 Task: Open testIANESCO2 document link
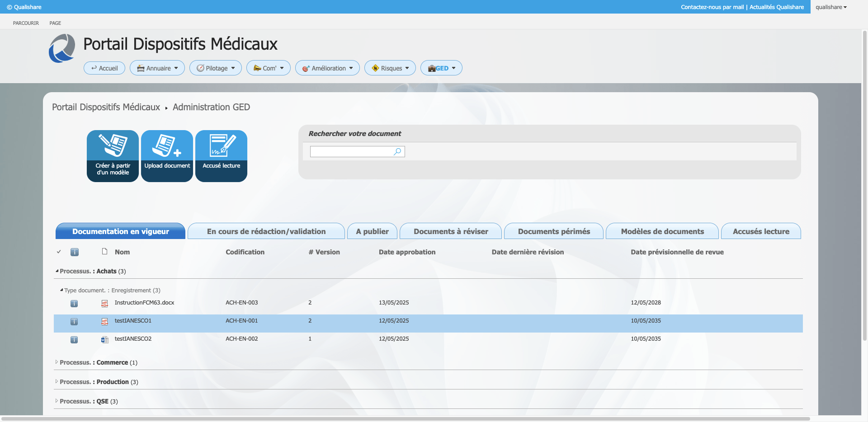pos(133,339)
